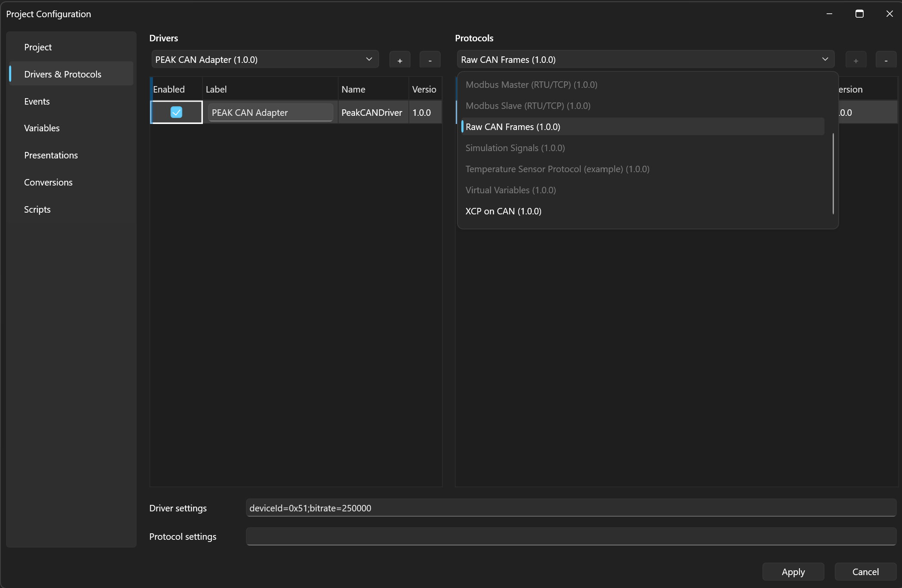Open the Scripts section
902x588 pixels.
(x=71, y=210)
